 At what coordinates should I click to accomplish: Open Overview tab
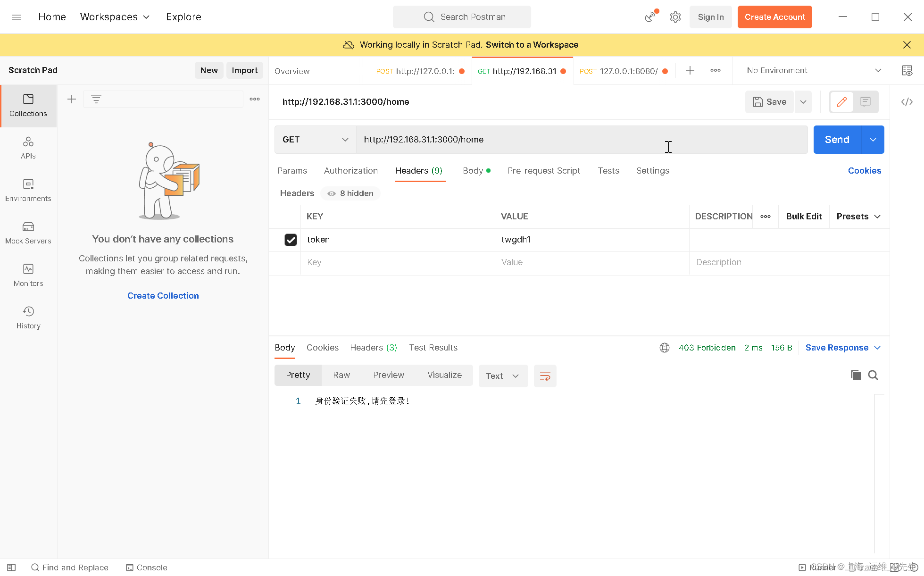pyautogui.click(x=292, y=71)
